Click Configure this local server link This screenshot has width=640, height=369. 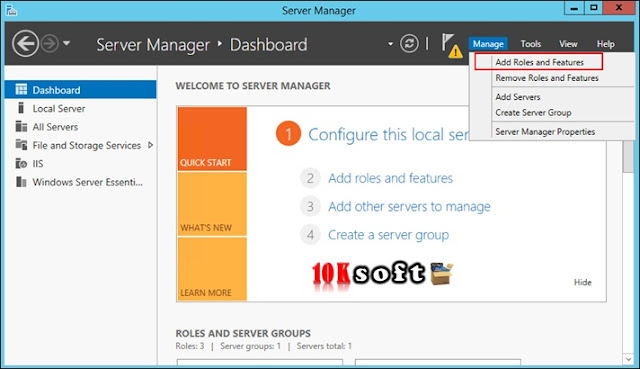388,134
